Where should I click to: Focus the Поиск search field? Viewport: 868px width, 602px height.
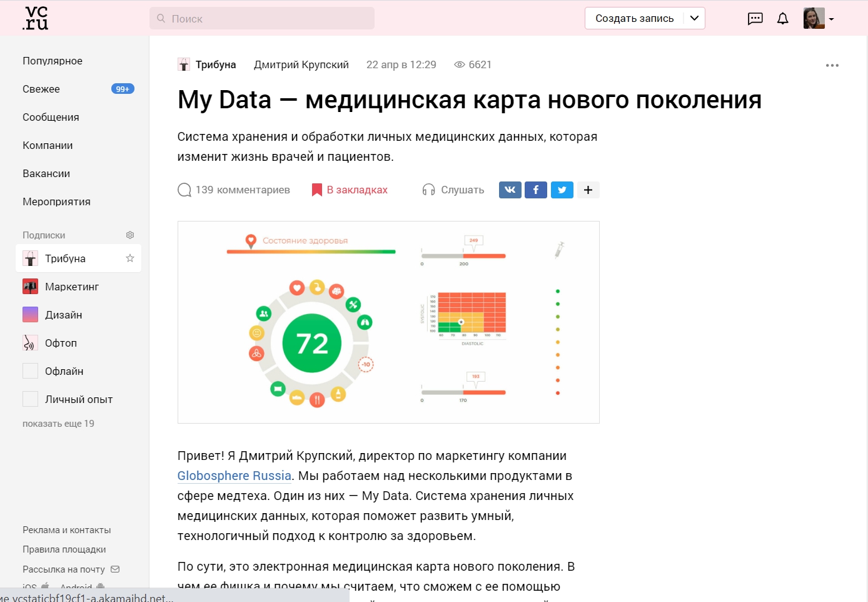[262, 18]
